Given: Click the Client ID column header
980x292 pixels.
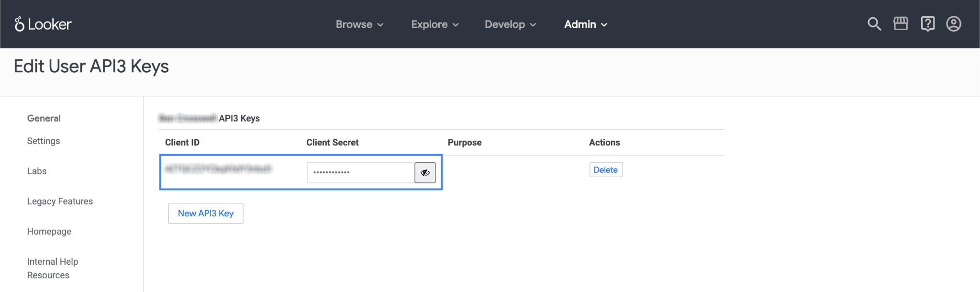Looking at the screenshot, I should click(182, 143).
